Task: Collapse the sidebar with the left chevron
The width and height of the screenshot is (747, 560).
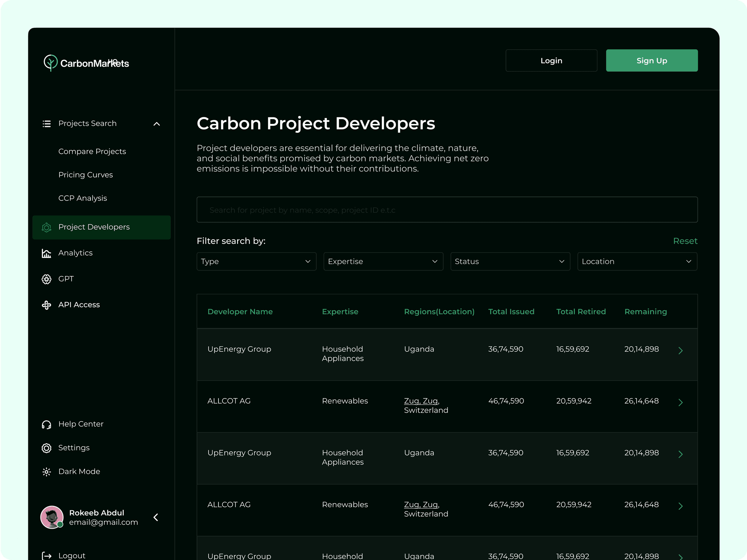Action: tap(156, 517)
